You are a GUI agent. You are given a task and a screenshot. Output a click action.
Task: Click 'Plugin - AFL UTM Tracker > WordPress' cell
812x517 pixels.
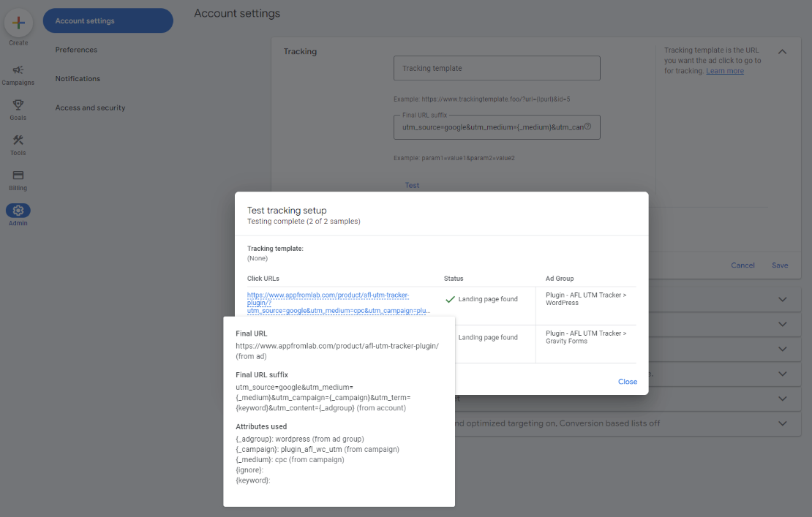click(x=586, y=298)
